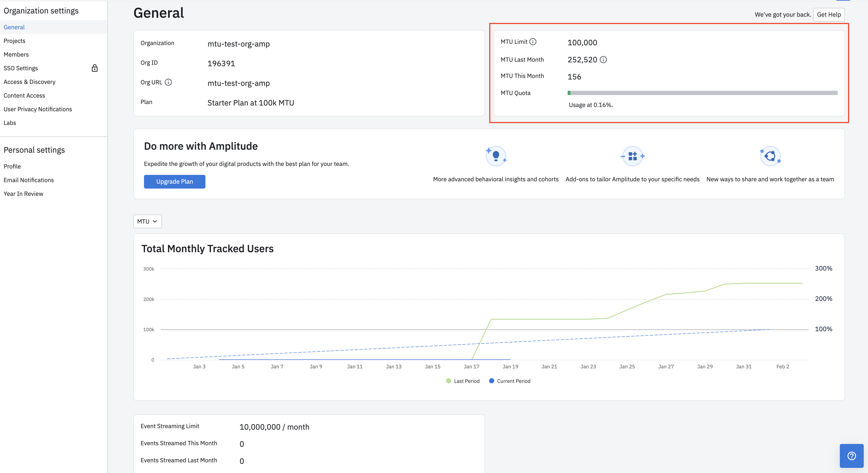Click Events Streamed Last Month label
The width and height of the screenshot is (868, 473).
(179, 460)
